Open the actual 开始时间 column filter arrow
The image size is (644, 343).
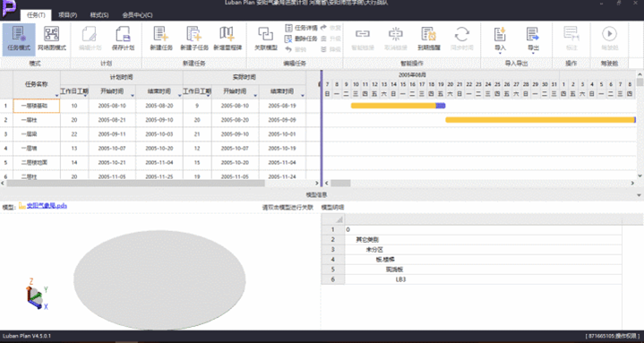click(x=255, y=96)
